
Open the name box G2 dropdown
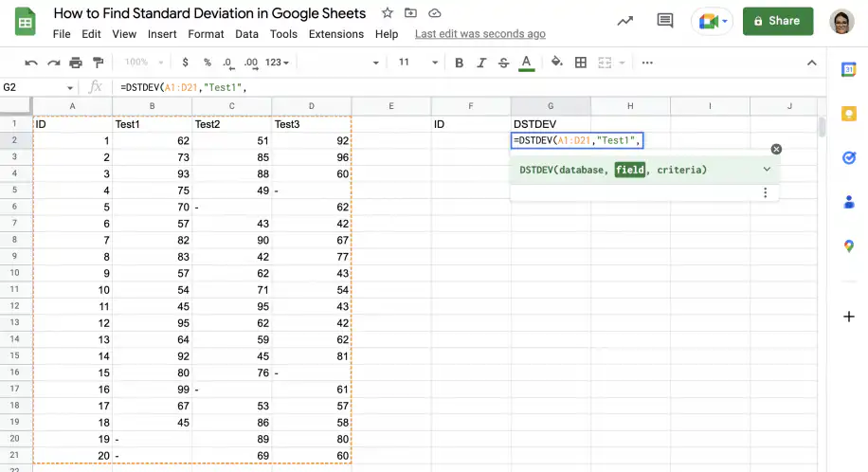(70, 87)
